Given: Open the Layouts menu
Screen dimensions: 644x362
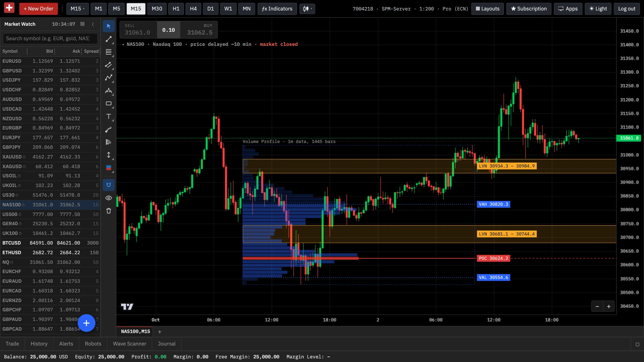Looking at the screenshot, I should [x=488, y=9].
